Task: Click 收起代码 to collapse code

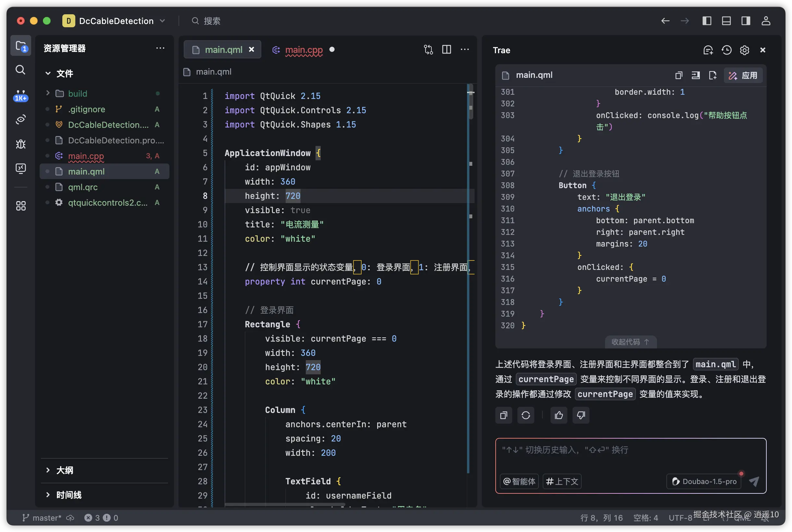Action: pos(630,342)
